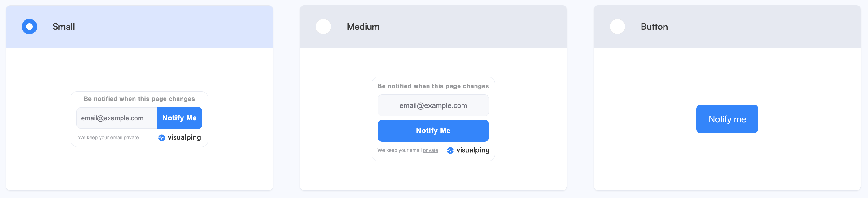
Task: Click the wide Notify Me button in Medium widget
Action: pyautogui.click(x=433, y=131)
